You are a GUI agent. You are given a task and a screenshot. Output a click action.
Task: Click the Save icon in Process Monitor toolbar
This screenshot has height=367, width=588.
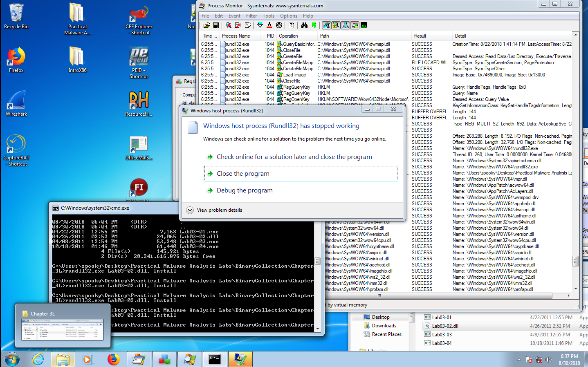[216, 25]
